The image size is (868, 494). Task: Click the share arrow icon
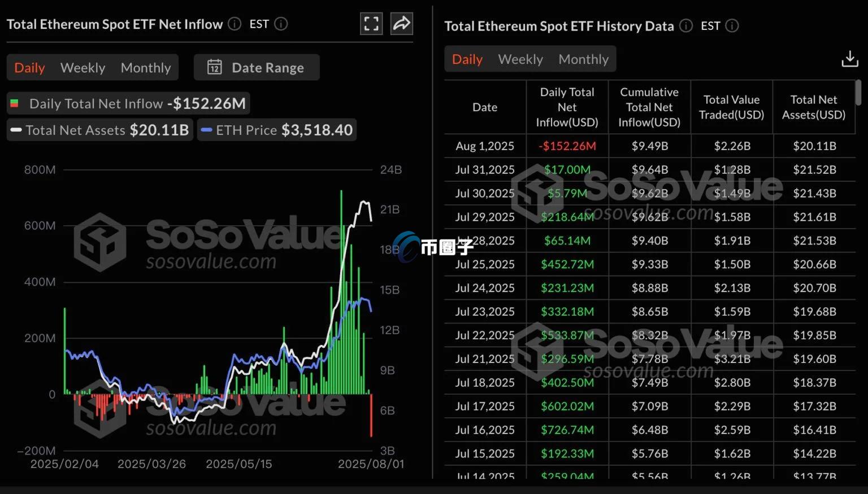(x=402, y=23)
